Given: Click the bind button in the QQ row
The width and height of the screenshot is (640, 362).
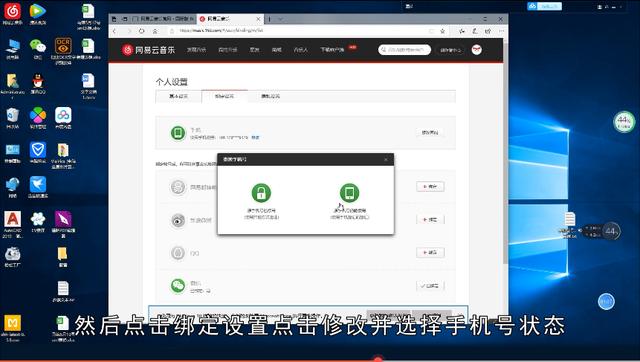Looking at the screenshot, I should click(430, 253).
